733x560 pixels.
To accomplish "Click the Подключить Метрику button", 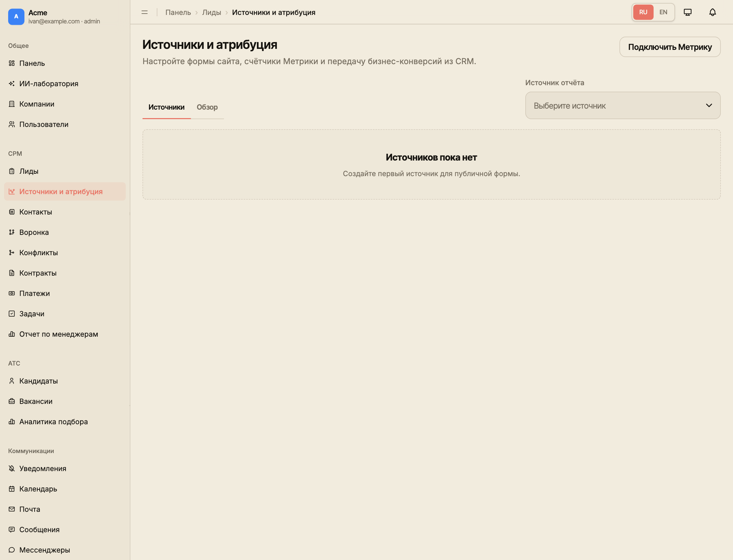I will tap(670, 47).
